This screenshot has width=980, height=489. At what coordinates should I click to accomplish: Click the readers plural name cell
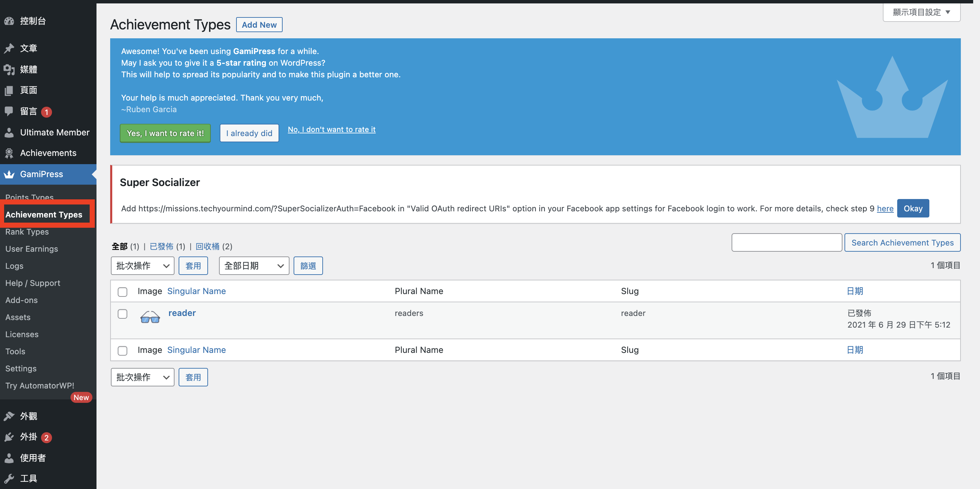pyautogui.click(x=409, y=313)
